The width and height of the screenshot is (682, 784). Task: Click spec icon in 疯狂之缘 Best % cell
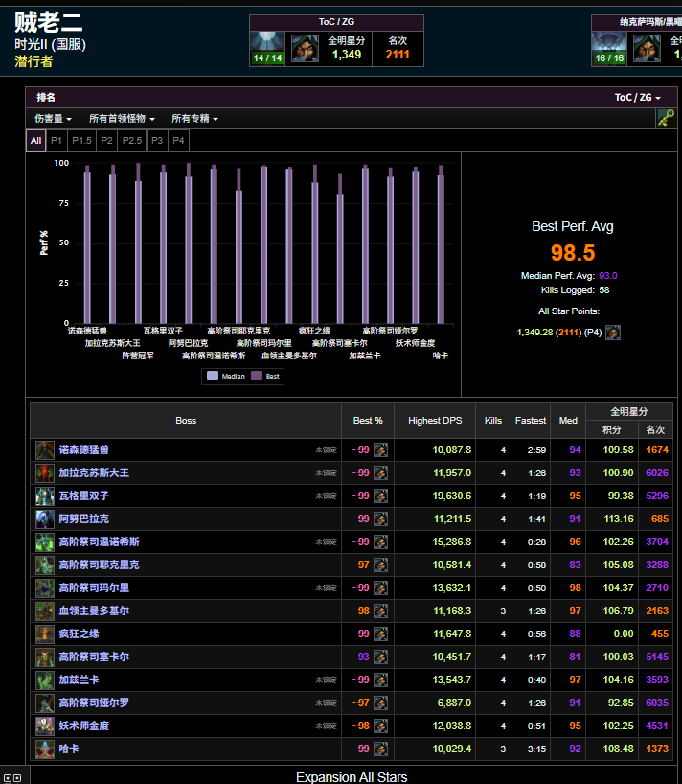click(x=380, y=634)
